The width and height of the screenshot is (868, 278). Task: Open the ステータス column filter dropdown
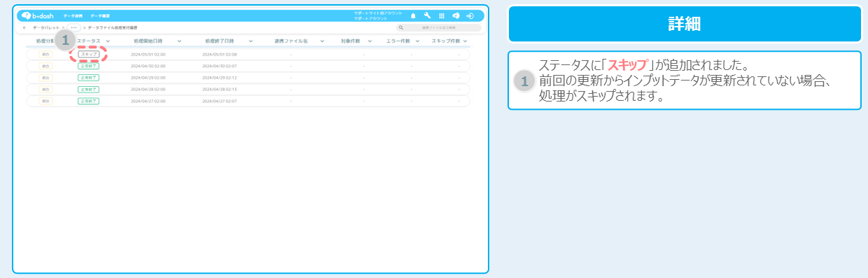coord(108,41)
